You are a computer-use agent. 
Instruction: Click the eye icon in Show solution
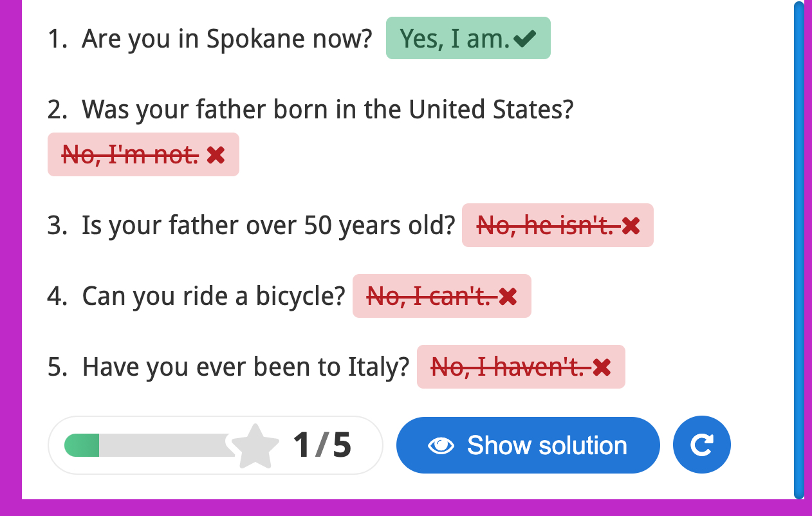[x=441, y=445]
